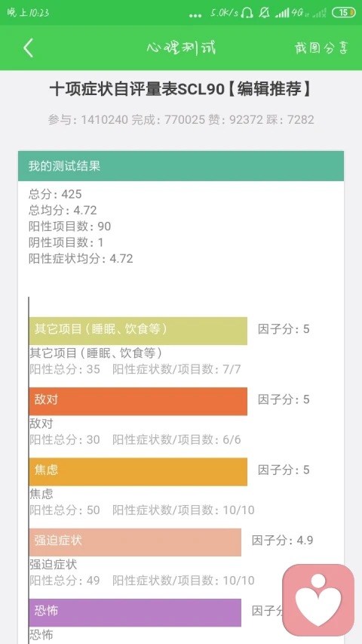
Task: Tap the 心理测试 header title
Action: coord(181,48)
